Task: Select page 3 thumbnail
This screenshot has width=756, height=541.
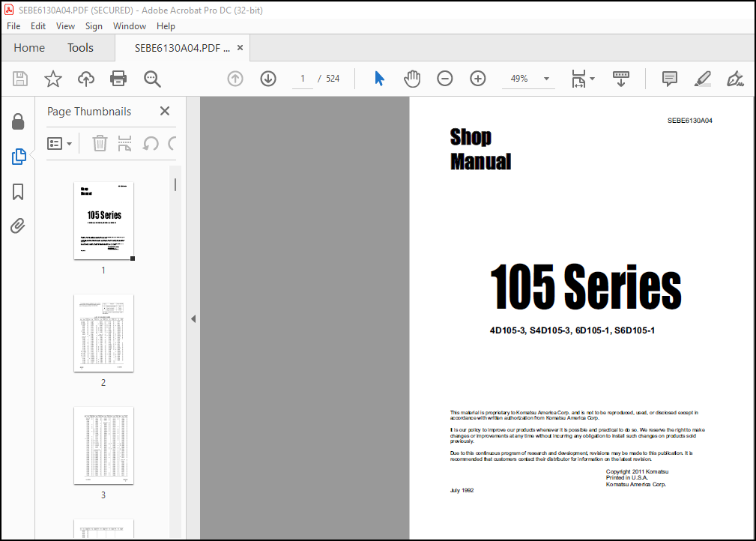Action: coord(103,446)
